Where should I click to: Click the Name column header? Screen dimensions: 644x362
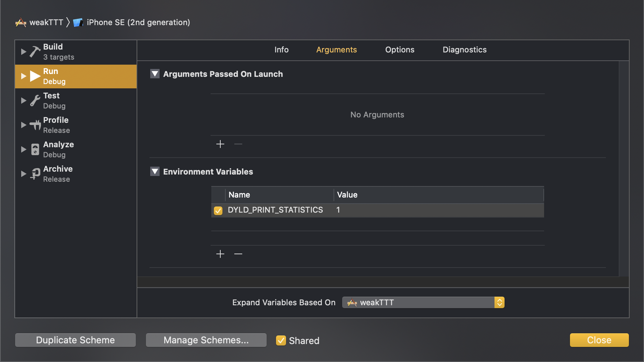point(279,195)
